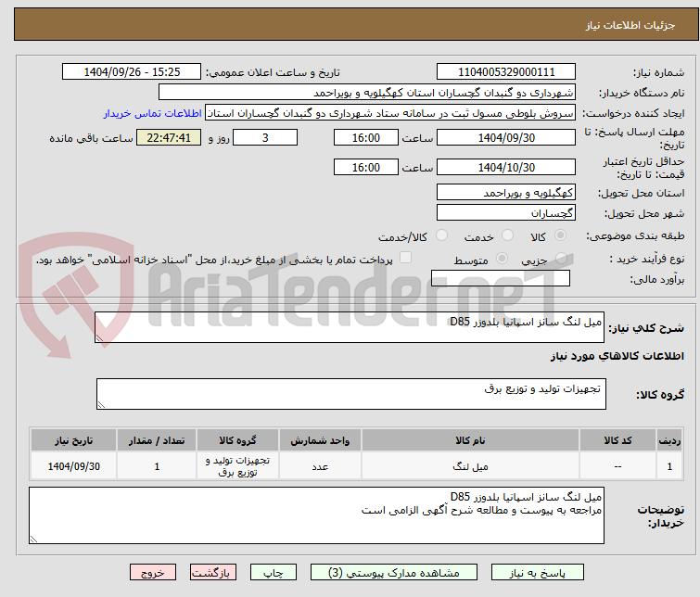Select the کالا/خدمت radio button
The height and width of the screenshot is (597, 700).
click(441, 235)
